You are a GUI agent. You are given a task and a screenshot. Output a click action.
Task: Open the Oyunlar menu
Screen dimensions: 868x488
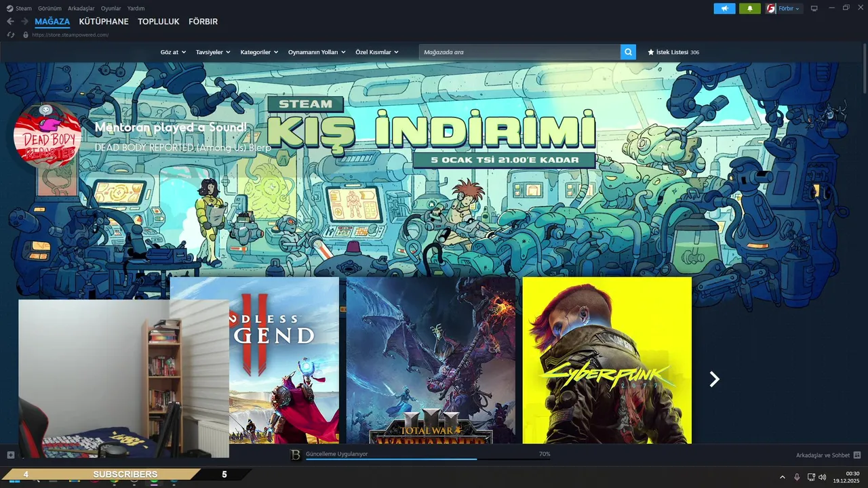tap(111, 8)
